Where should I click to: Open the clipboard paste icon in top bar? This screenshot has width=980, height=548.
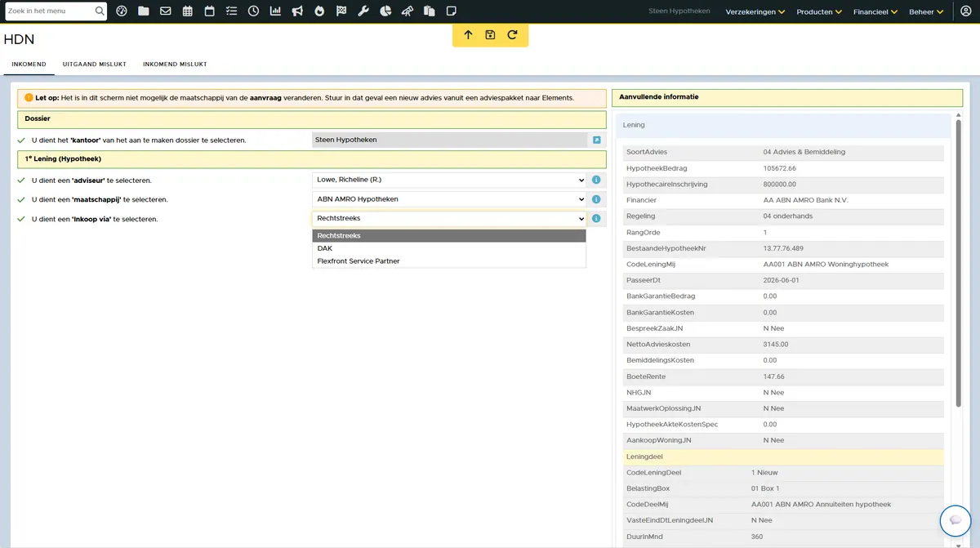click(430, 11)
